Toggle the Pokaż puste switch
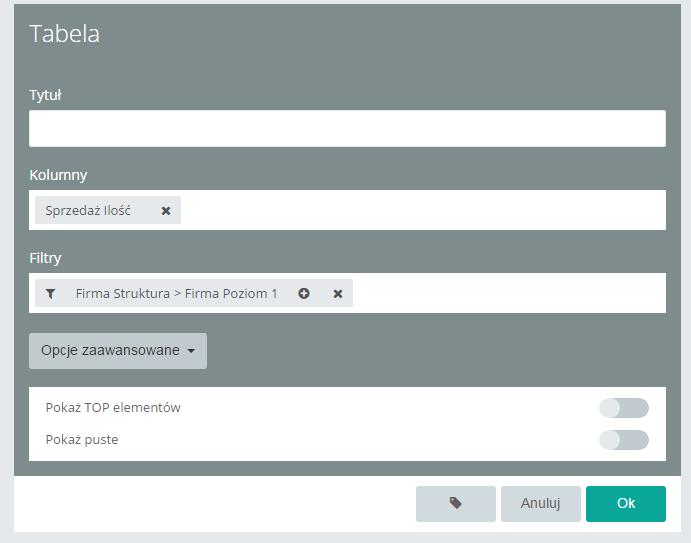 click(624, 439)
